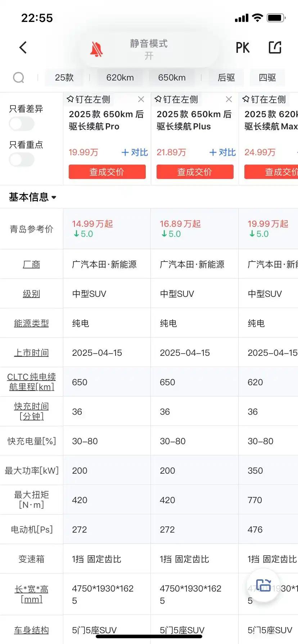Tap the muted bell icon

click(x=96, y=49)
